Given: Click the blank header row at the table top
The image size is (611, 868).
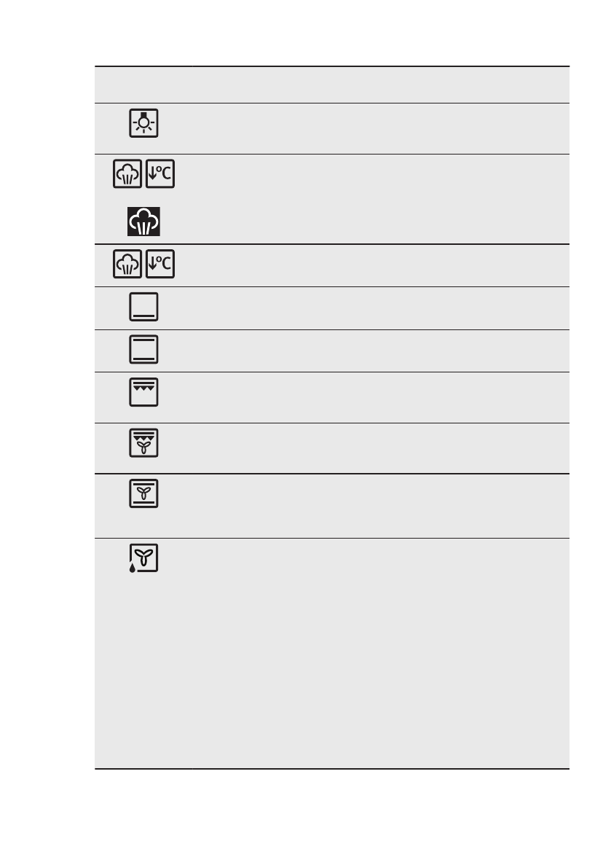Looking at the screenshot, I should point(331,85).
